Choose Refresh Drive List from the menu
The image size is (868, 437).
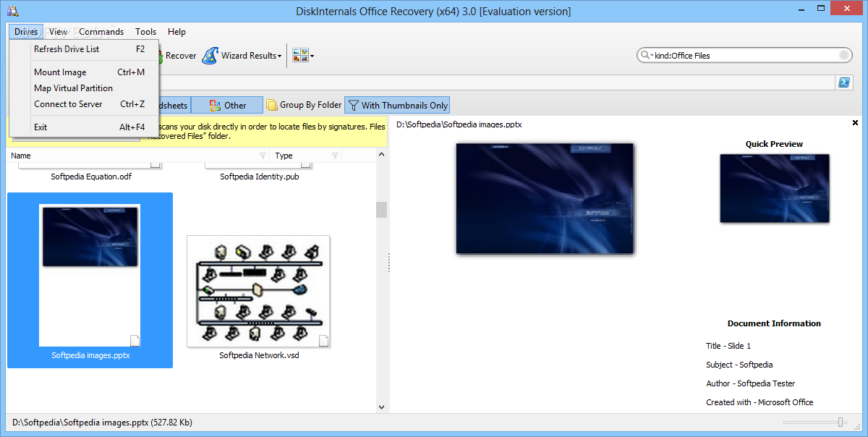click(x=84, y=49)
